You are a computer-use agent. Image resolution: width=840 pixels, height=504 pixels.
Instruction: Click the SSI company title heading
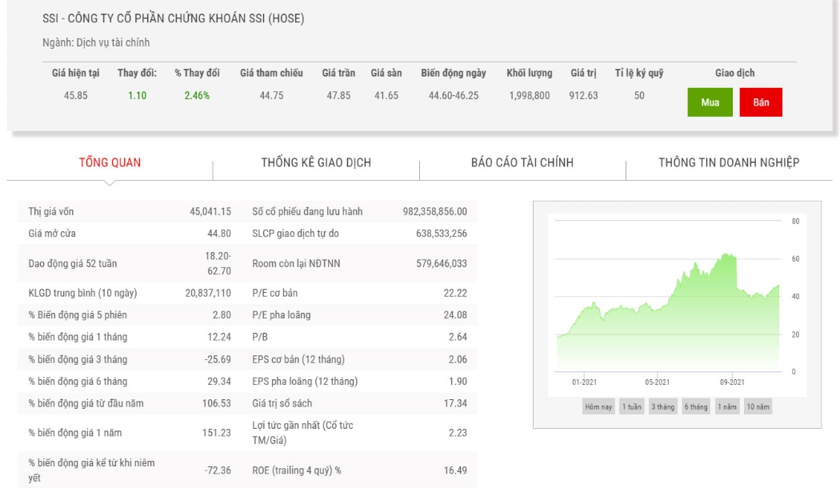pyautogui.click(x=173, y=18)
